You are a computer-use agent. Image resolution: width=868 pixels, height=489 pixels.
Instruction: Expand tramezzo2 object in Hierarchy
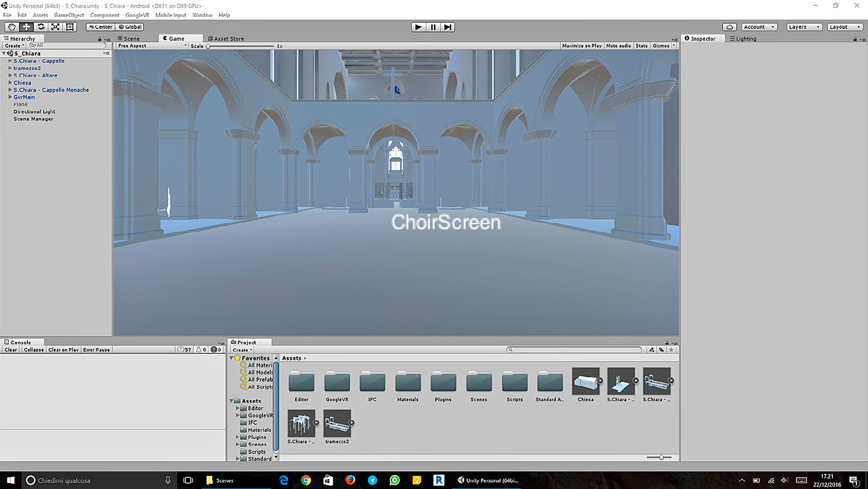(x=10, y=68)
